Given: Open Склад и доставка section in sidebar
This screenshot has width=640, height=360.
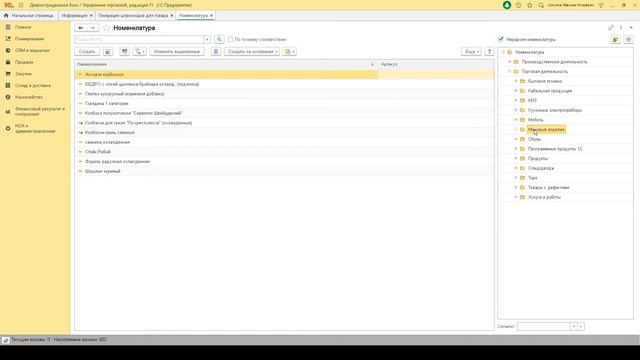Looking at the screenshot, I should click(33, 85).
